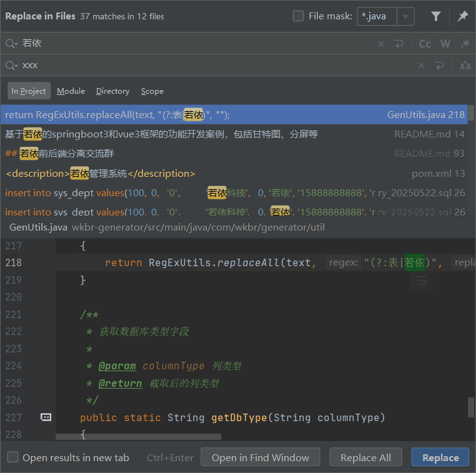Click the @return tag on line 225

pyautogui.click(x=120, y=383)
